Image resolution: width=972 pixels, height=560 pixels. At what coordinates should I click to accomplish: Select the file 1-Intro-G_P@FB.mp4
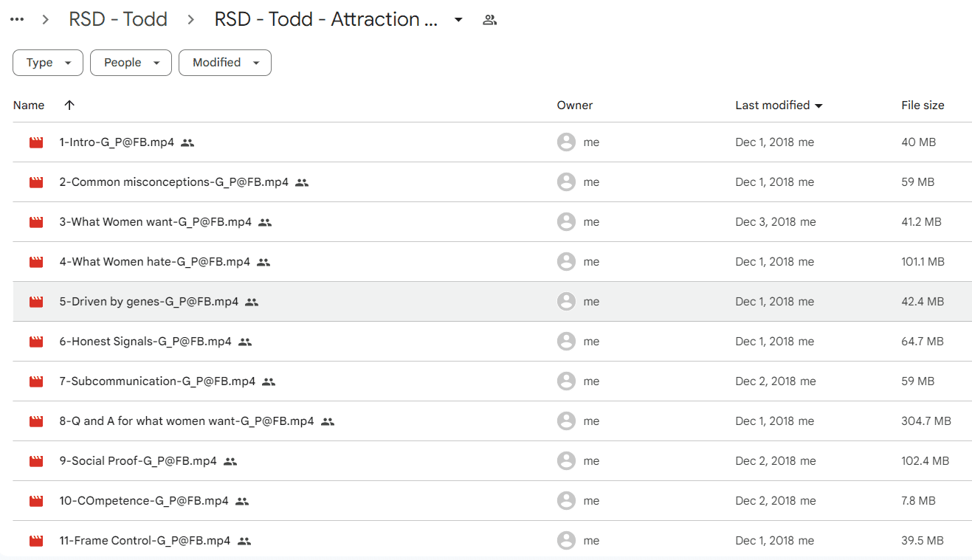click(x=117, y=142)
